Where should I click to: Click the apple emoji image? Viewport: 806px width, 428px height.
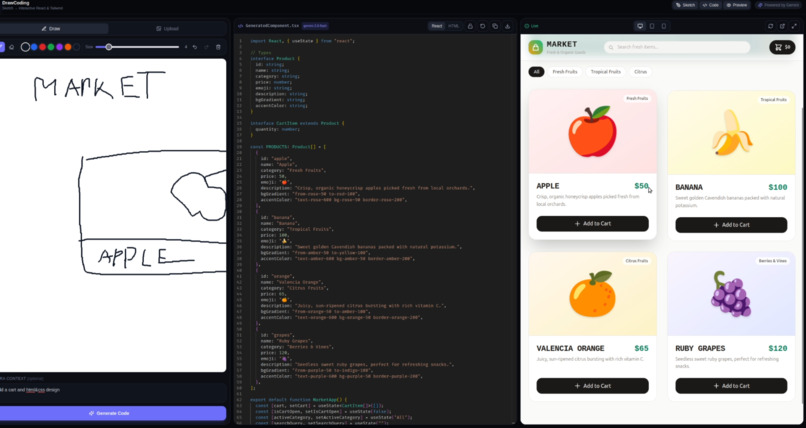click(592, 132)
